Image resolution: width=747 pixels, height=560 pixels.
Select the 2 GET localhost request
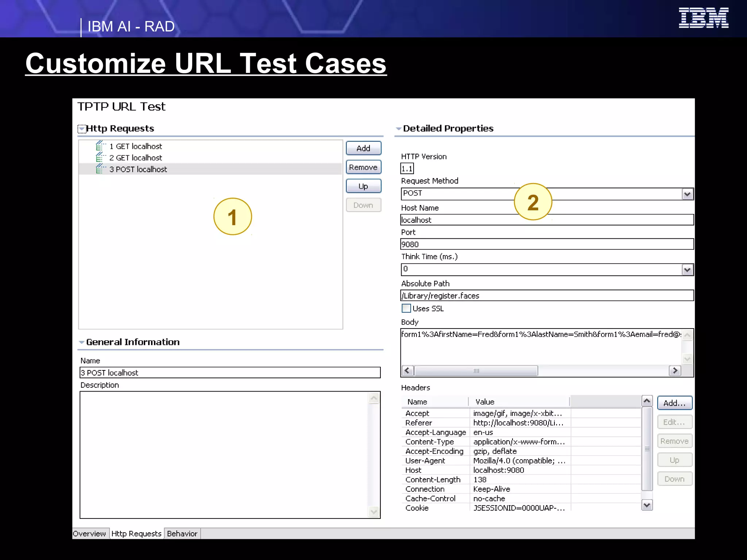(210, 157)
